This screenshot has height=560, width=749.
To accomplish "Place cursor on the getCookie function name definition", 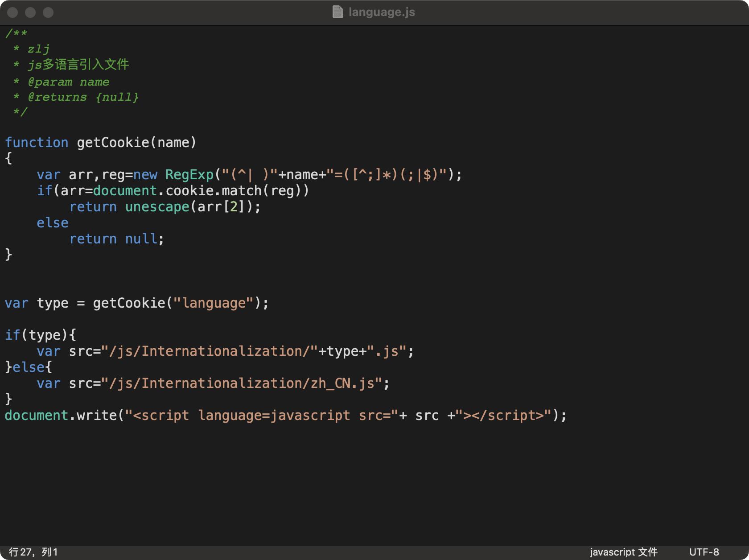I will 113,143.
